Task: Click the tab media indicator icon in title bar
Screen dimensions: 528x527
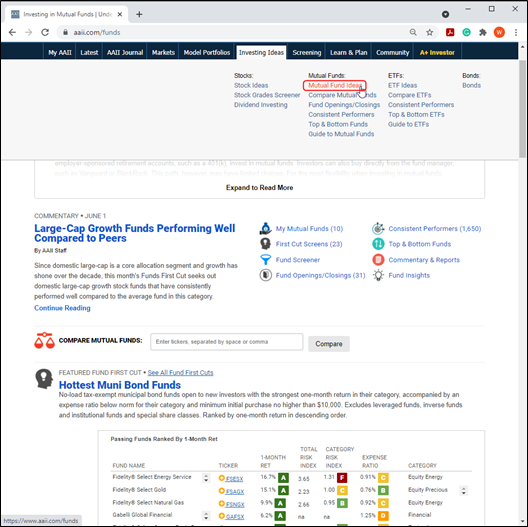Action: pos(446,14)
